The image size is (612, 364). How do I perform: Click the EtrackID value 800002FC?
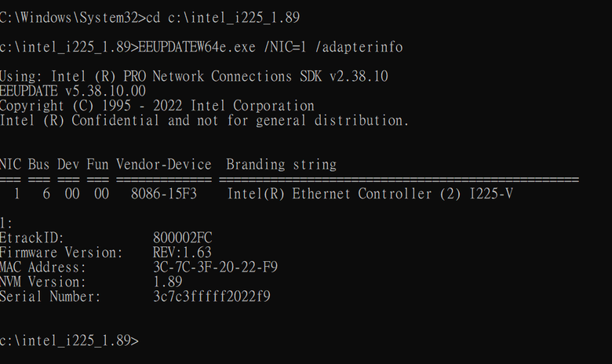coord(182,238)
